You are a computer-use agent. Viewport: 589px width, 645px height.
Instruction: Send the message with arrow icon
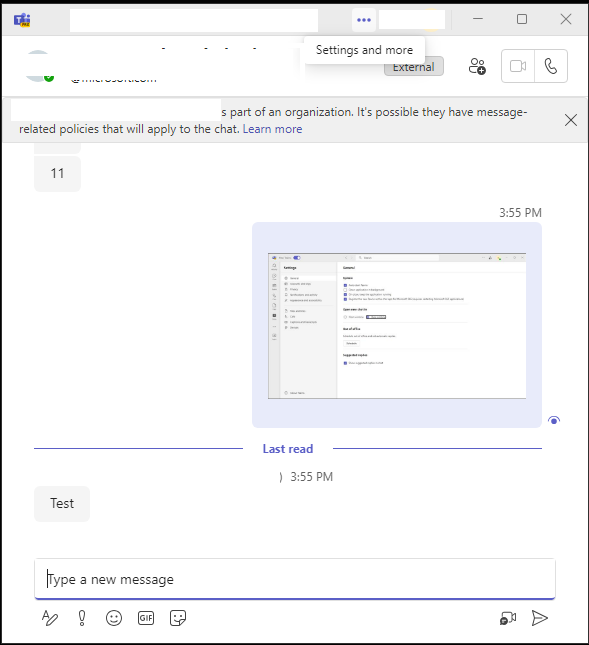tap(539, 618)
